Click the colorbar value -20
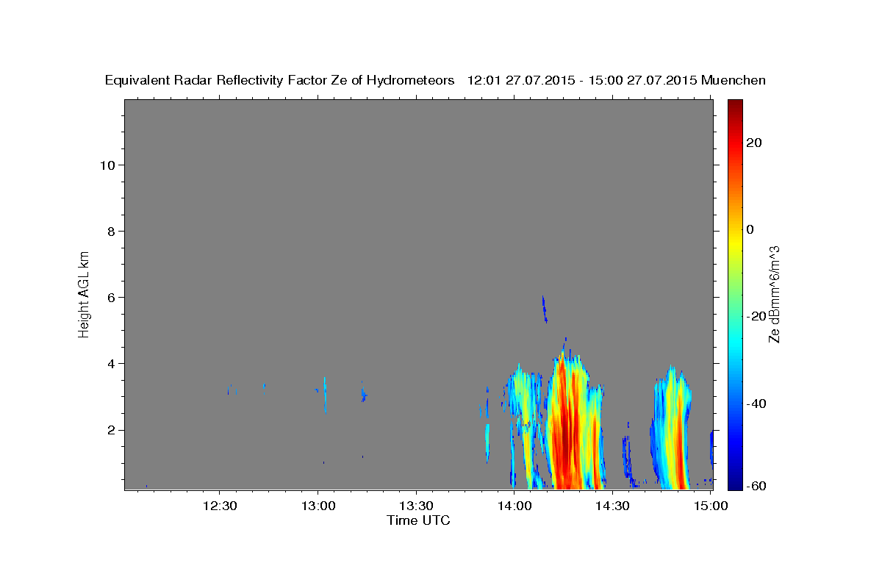 coord(756,316)
